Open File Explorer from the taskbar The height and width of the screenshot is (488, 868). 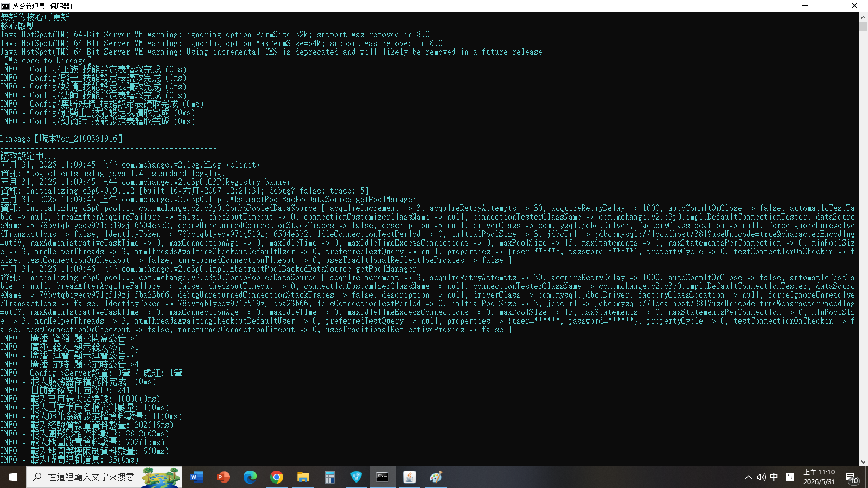click(x=303, y=477)
